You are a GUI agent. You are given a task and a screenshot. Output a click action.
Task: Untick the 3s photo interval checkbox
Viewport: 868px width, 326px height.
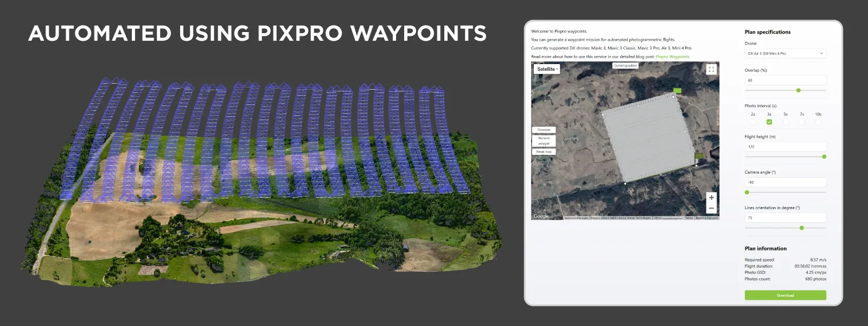[x=769, y=122]
